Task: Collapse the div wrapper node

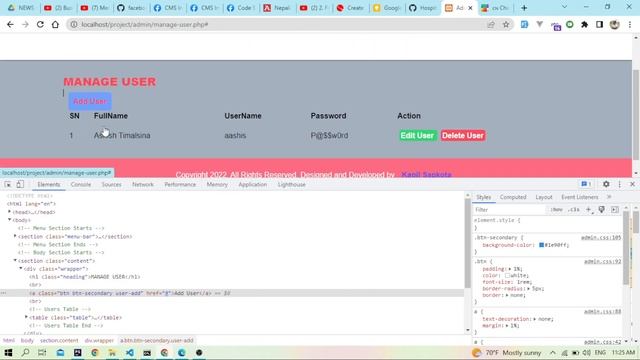Action: point(21,269)
